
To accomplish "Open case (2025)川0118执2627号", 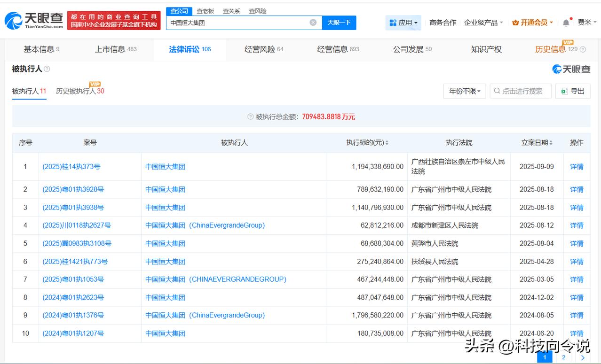I will (x=77, y=225).
